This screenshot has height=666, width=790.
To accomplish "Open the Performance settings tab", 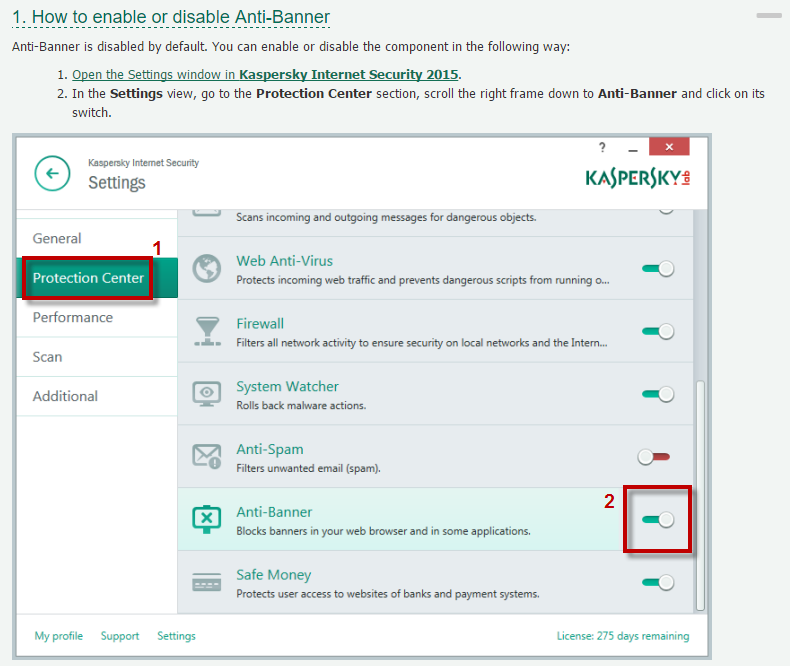I will pos(97,317).
